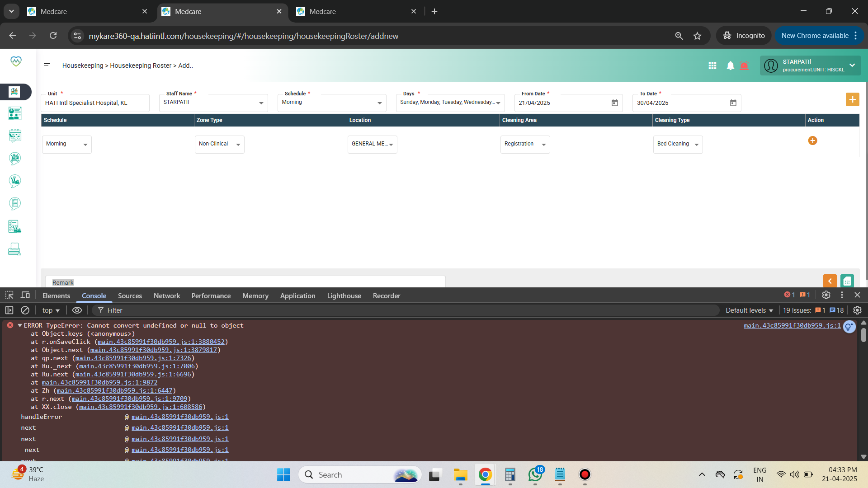The image size is (868, 488).
Task: Open the top Schedule dropdown
Action: pyautogui.click(x=332, y=103)
